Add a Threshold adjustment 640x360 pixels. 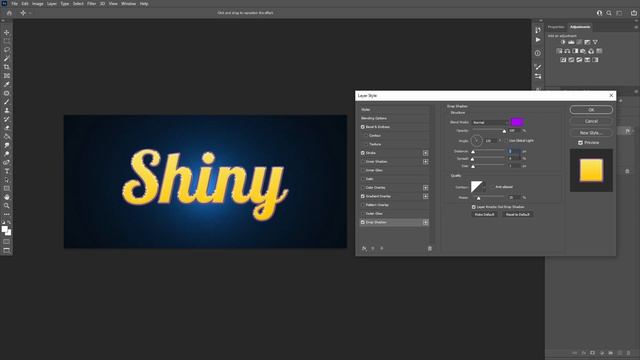579,60
